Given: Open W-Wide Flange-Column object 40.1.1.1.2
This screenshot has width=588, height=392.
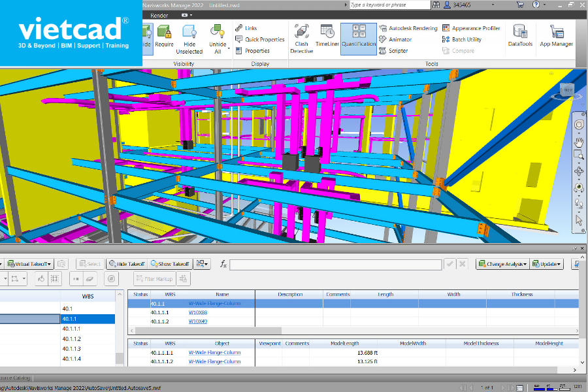Looking at the screenshot, I should pyautogui.click(x=214, y=361).
